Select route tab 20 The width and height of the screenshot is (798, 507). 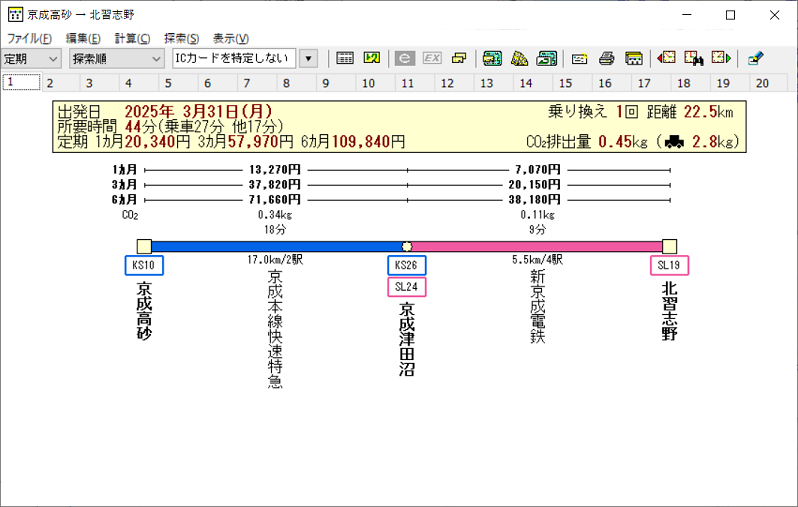click(x=769, y=83)
